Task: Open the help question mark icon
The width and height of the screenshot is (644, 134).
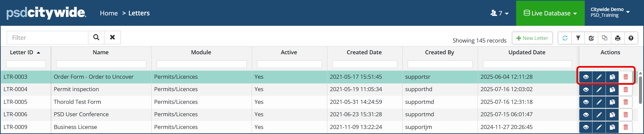Action: (x=631, y=38)
